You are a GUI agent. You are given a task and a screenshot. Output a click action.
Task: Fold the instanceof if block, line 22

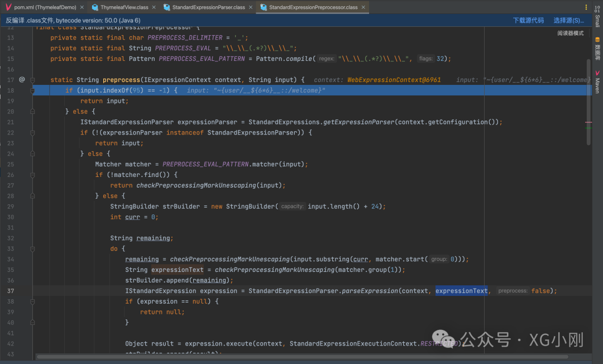click(x=33, y=133)
